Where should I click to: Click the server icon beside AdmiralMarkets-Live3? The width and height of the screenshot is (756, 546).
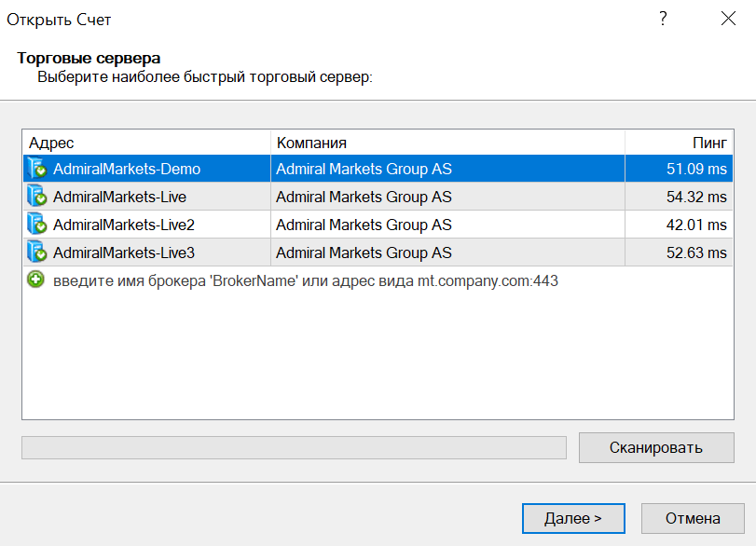point(36,253)
